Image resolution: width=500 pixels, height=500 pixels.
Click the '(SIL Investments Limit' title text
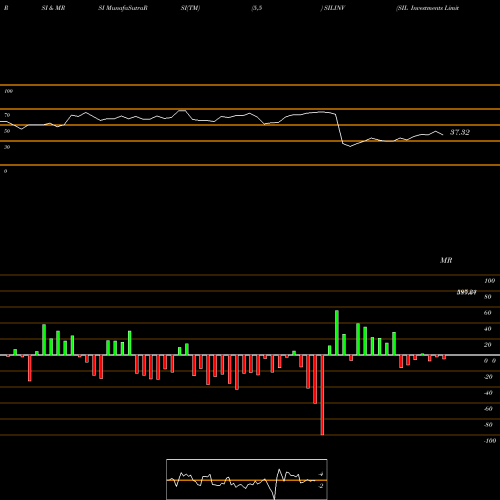click(x=428, y=8)
